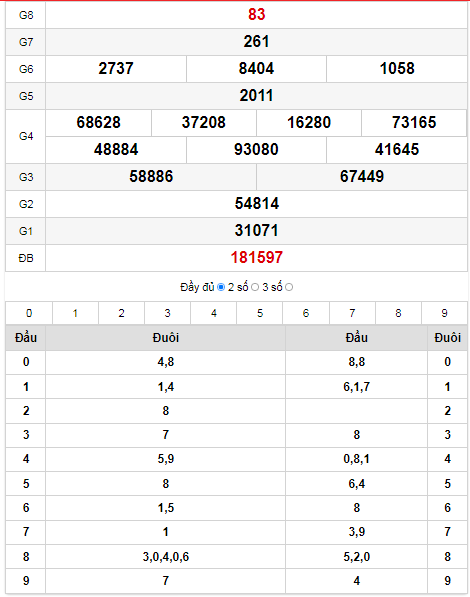Viewport: 470px width, 597px height.
Task: Highlight digit 8 in the number filter row
Action: (398, 313)
